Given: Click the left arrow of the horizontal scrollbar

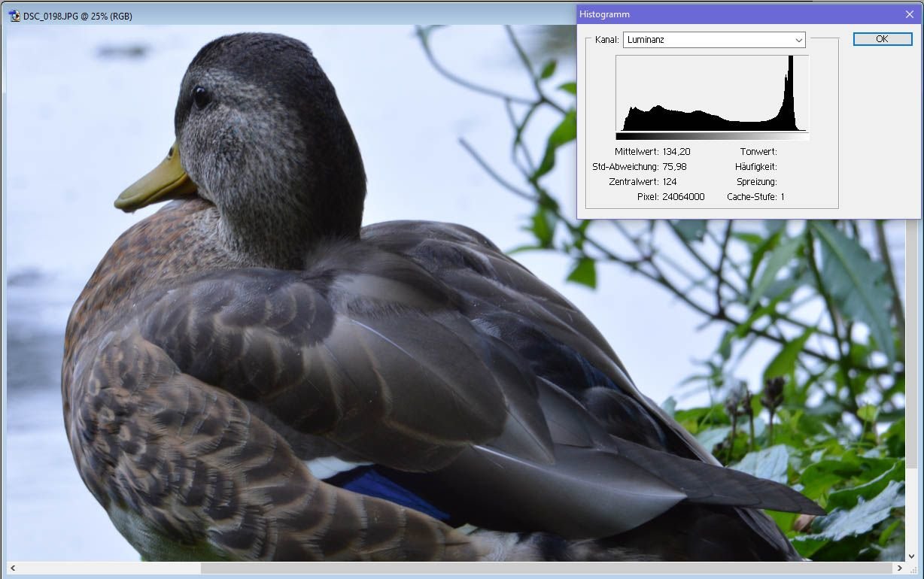Looking at the screenshot, I should tap(14, 568).
